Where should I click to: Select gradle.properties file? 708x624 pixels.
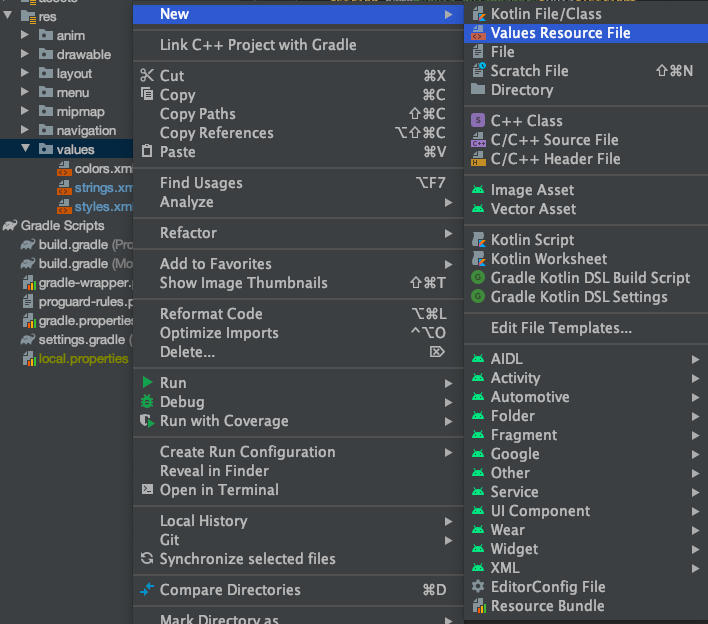[x=85, y=321]
